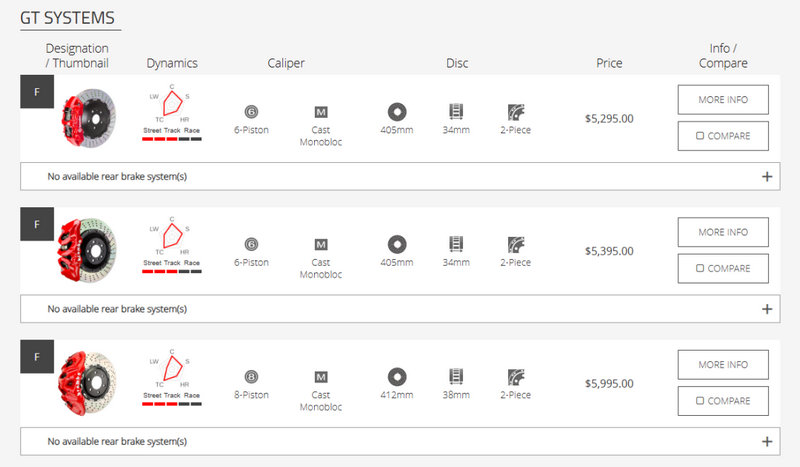
Task: Click the 8-piston caliper icon in third row
Action: [252, 376]
